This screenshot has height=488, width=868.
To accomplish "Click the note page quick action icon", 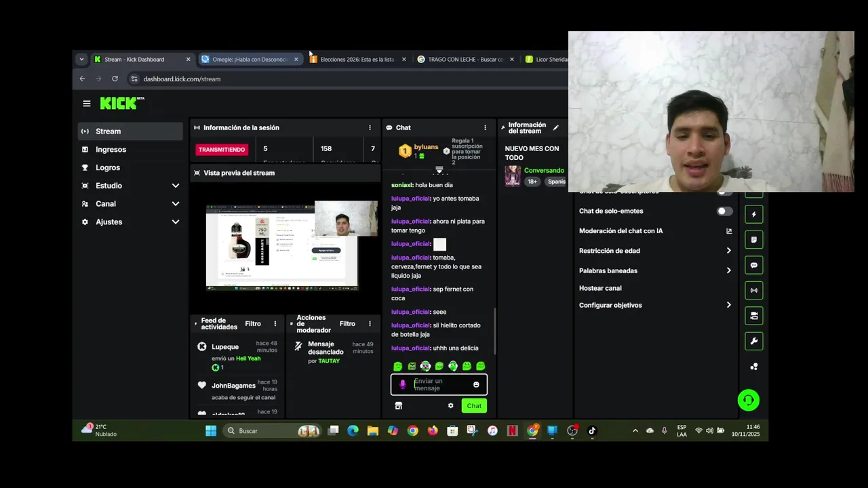I will 753,240.
